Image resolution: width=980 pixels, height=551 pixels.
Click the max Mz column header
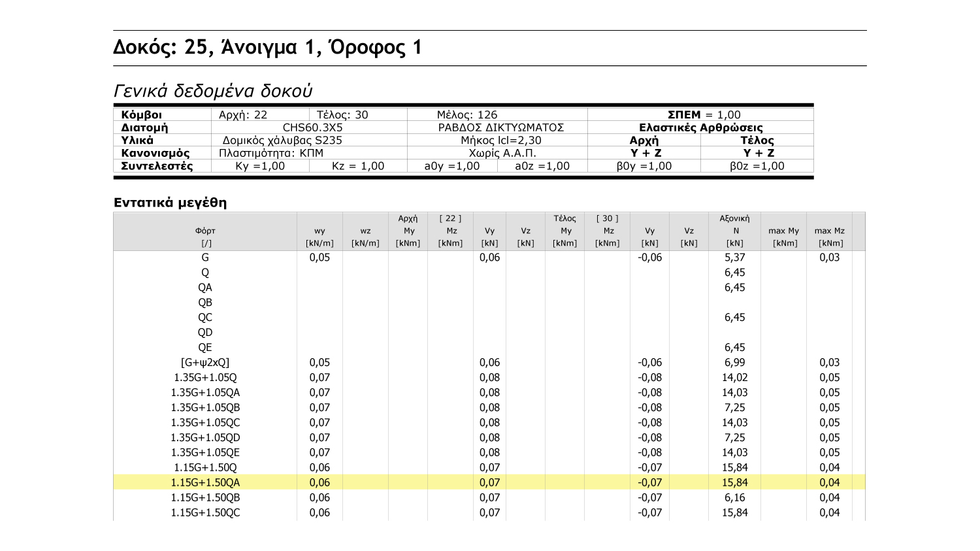tap(829, 231)
